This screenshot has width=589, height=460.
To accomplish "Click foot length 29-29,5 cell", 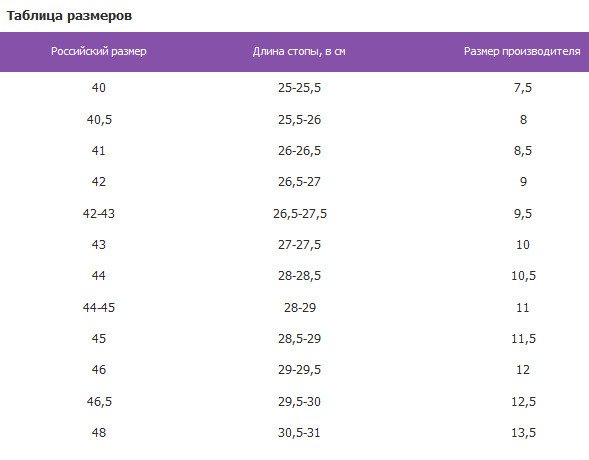I will pos(299,370).
